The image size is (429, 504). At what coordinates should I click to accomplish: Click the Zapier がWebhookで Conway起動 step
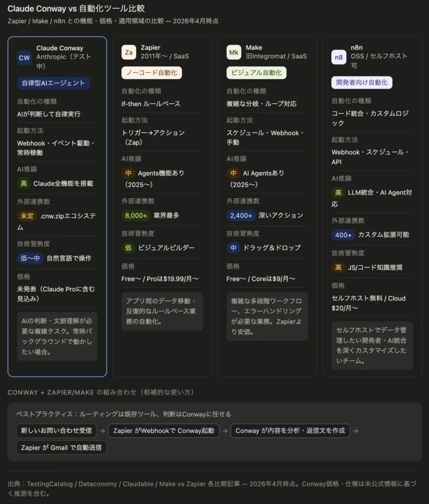pyautogui.click(x=164, y=431)
